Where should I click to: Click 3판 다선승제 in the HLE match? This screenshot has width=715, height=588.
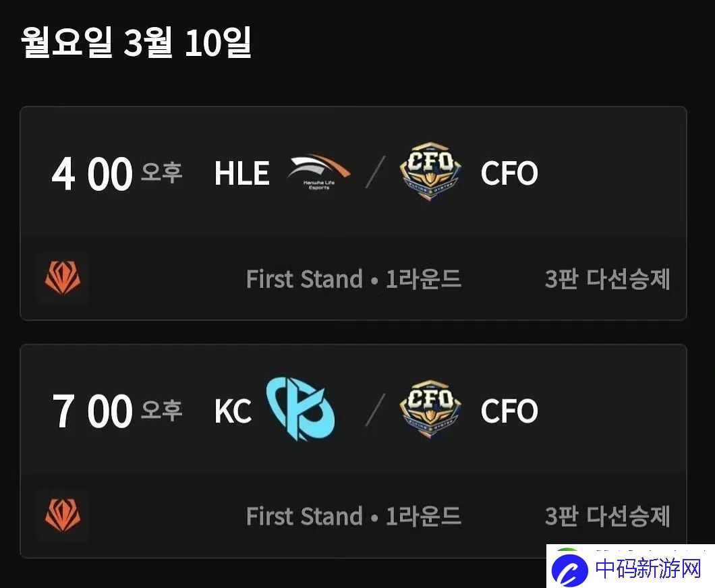[607, 279]
